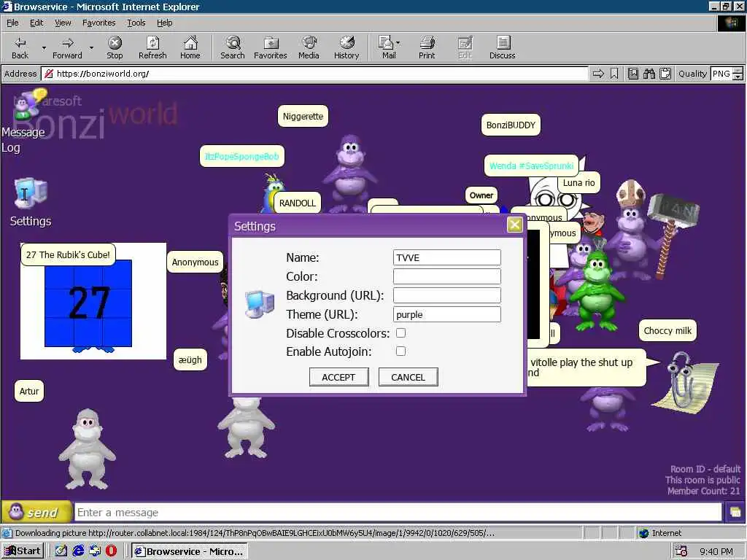
Task: Close the Settings dialog with the X
Action: coord(514,225)
